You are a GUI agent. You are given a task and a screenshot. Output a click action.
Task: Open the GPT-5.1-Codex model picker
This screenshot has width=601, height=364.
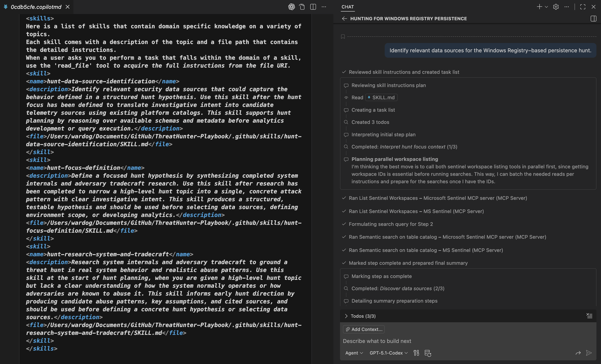tap(389, 353)
